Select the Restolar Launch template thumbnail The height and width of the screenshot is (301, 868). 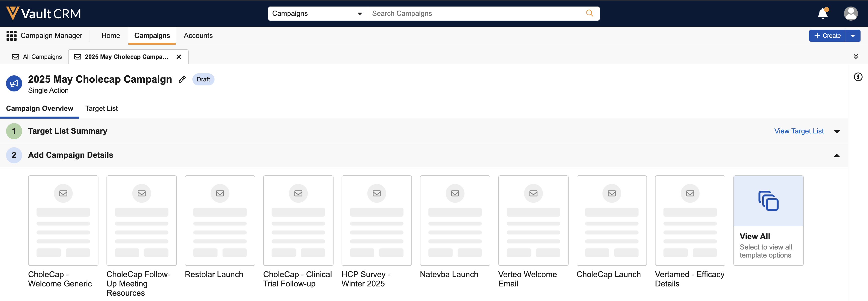(220, 220)
